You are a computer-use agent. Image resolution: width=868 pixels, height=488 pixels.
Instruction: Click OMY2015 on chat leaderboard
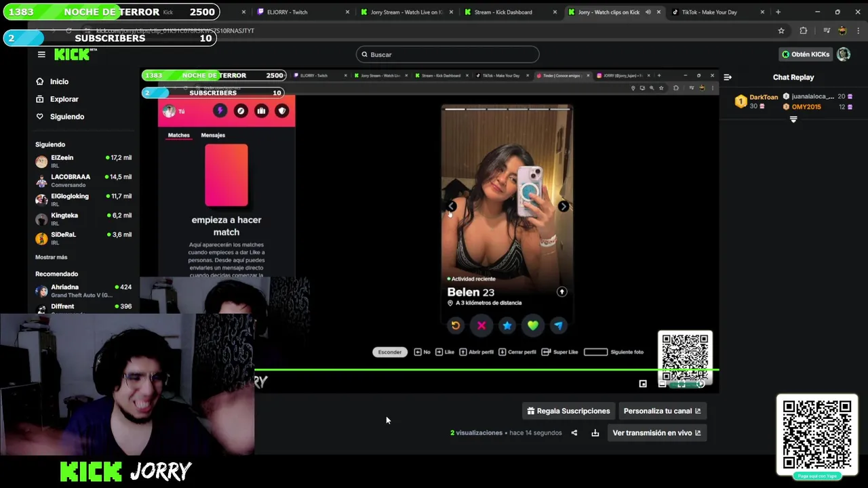(x=806, y=107)
